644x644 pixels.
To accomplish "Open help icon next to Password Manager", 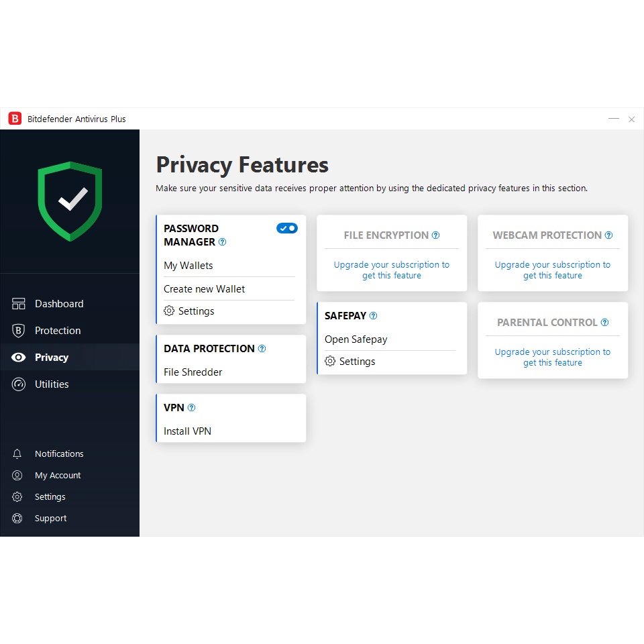I will pos(223,242).
